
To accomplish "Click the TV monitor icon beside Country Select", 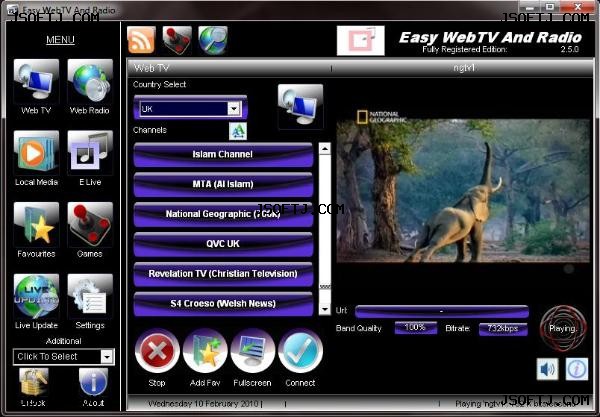I will pyautogui.click(x=300, y=106).
